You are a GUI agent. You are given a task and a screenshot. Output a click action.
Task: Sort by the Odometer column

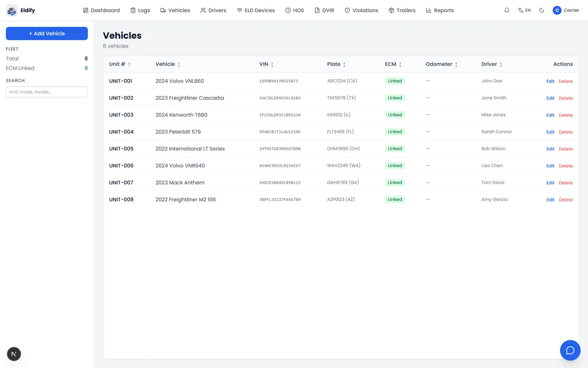[x=442, y=64]
